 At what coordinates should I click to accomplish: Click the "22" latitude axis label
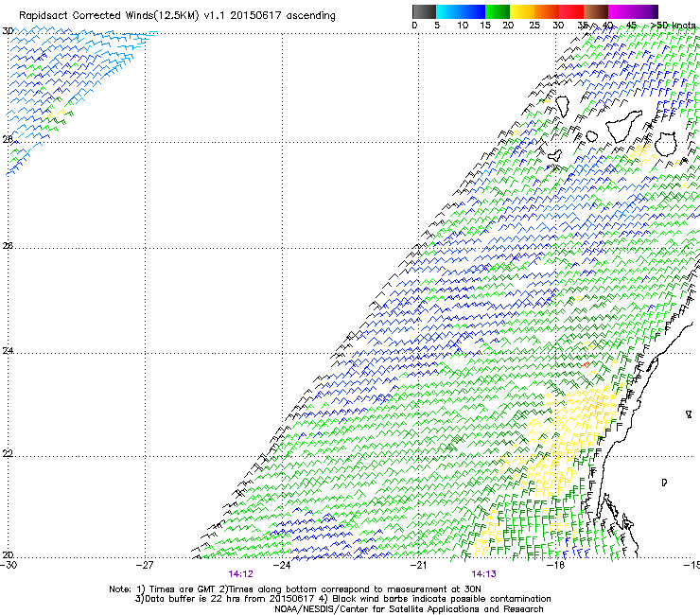pyautogui.click(x=8, y=453)
